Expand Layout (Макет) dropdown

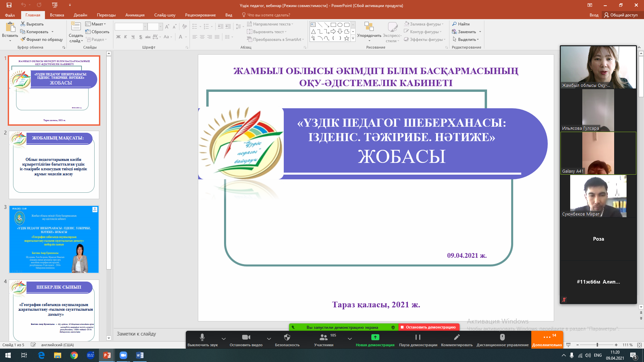(x=96, y=24)
